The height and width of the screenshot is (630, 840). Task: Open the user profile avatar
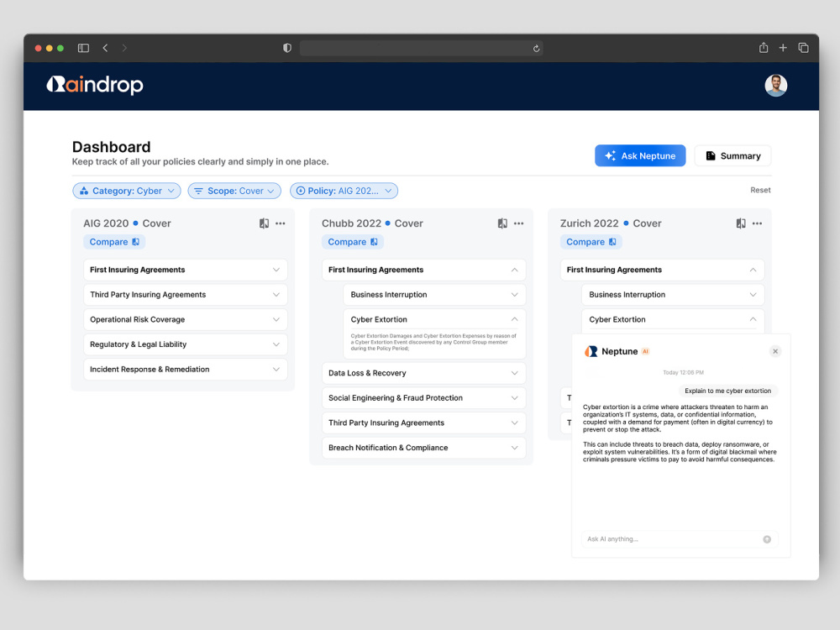775,85
